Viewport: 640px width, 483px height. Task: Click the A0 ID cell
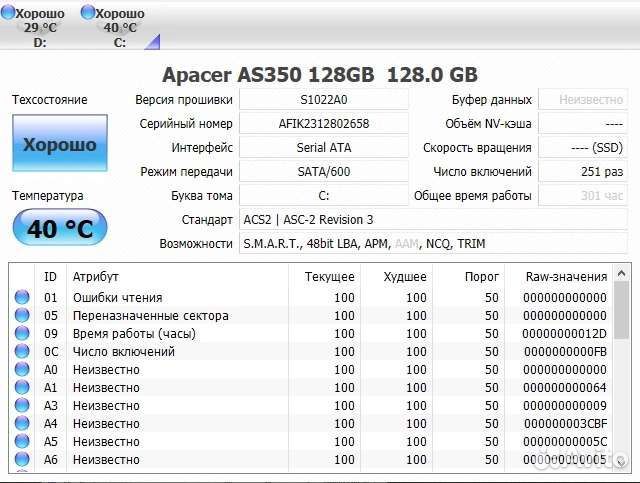click(51, 369)
